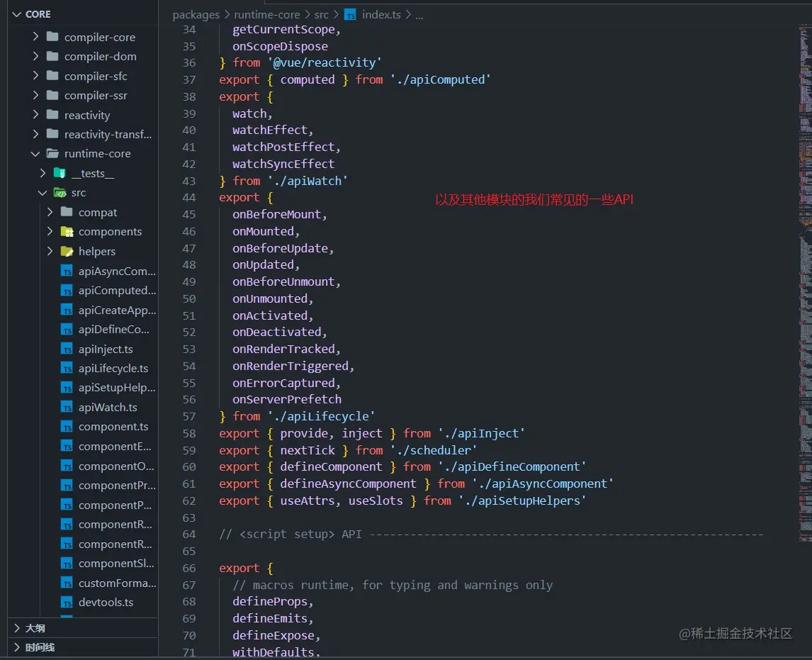
Task: Expand the compiler-dom folder chevron
Action: click(x=35, y=56)
